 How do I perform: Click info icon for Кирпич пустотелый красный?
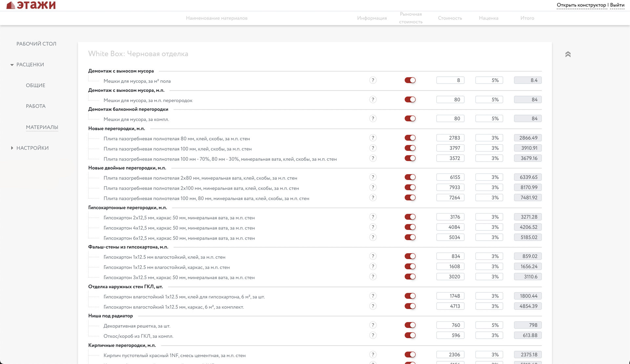click(373, 355)
